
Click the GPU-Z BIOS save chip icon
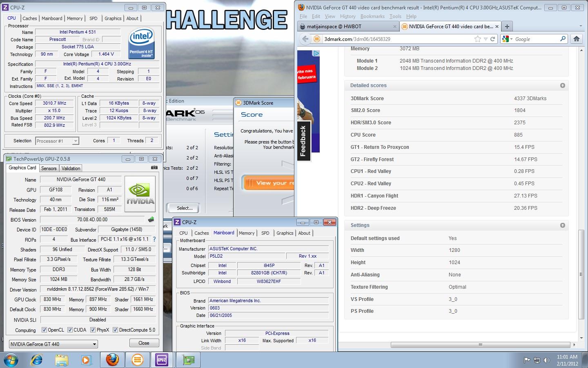pyautogui.click(x=151, y=220)
